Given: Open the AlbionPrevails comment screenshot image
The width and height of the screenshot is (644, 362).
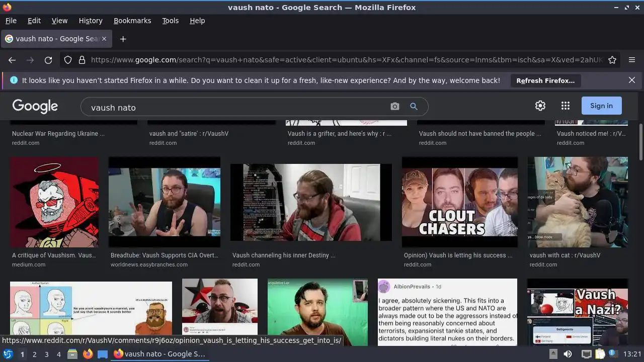Looking at the screenshot, I should (447, 312).
